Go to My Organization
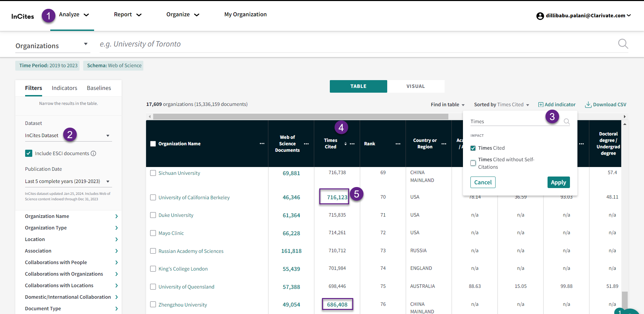 click(x=245, y=15)
